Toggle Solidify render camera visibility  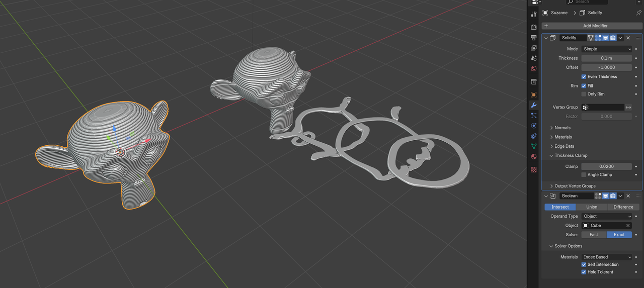(613, 38)
